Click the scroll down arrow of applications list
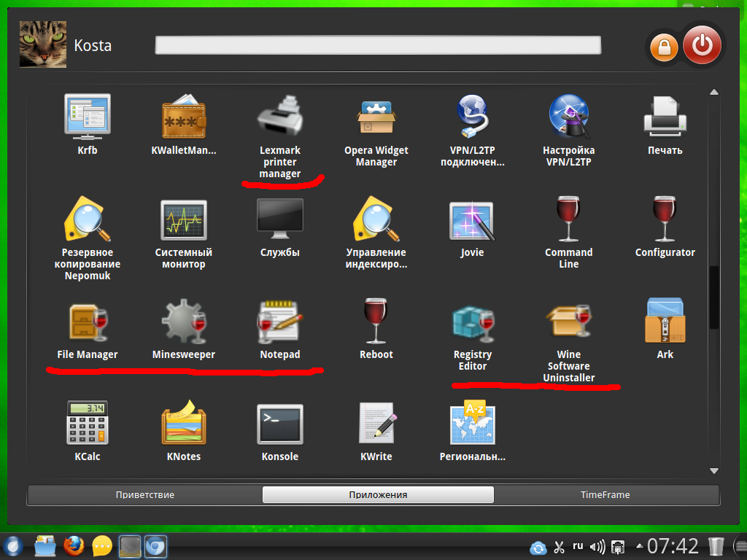The width and height of the screenshot is (747, 560). tap(713, 471)
